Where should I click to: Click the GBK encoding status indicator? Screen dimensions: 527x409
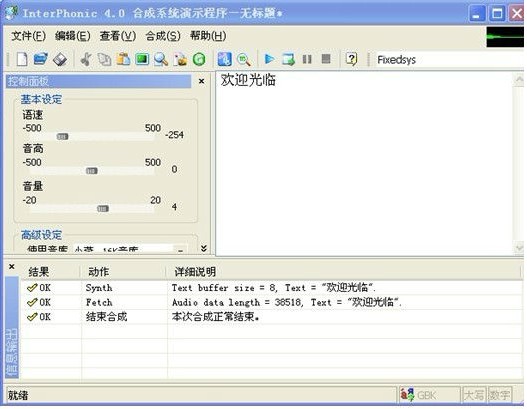[429, 395]
